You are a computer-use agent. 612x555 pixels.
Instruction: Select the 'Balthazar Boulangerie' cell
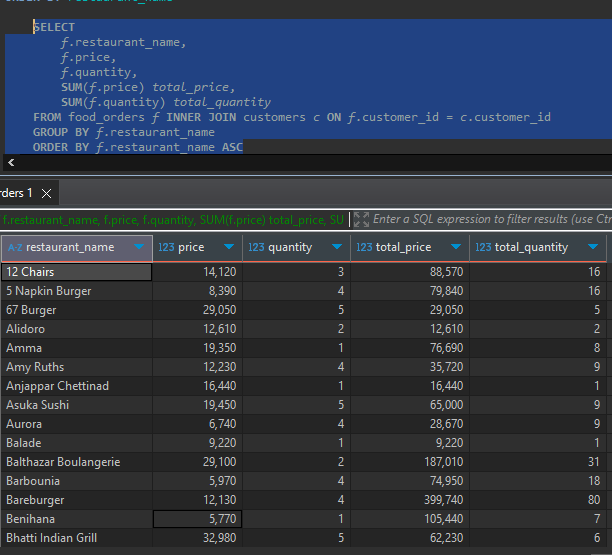[x=76, y=462]
